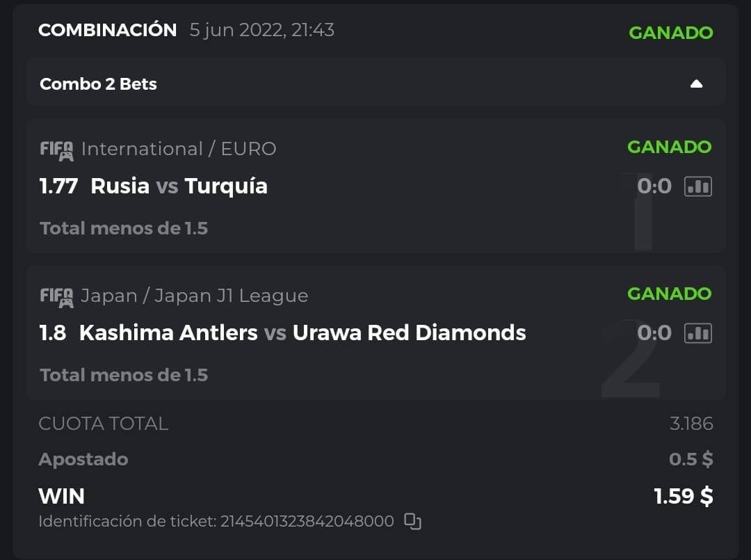Click the ticket ID number text
This screenshot has width=751, height=560.
307,521
